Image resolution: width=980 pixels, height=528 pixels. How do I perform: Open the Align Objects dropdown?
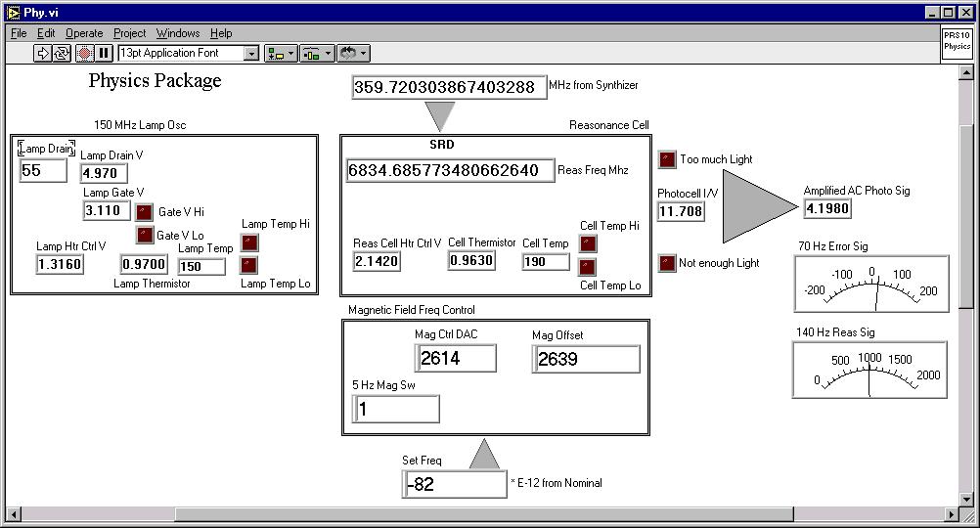(281, 54)
